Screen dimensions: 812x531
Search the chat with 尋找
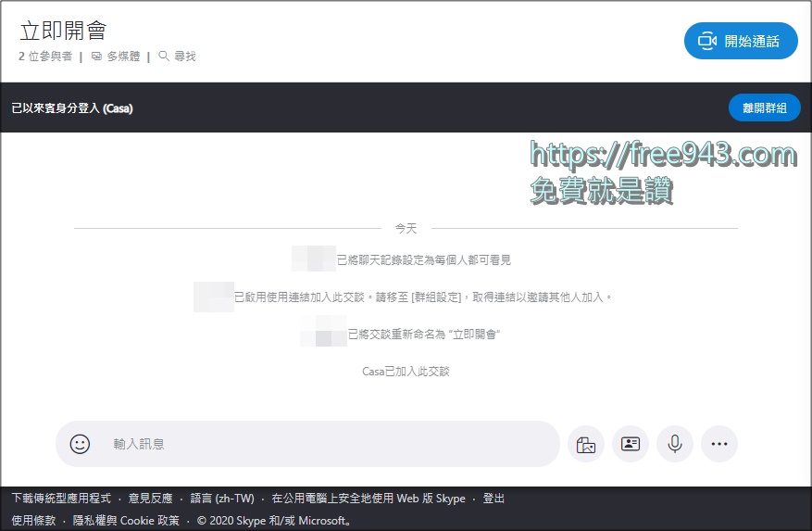[177, 56]
